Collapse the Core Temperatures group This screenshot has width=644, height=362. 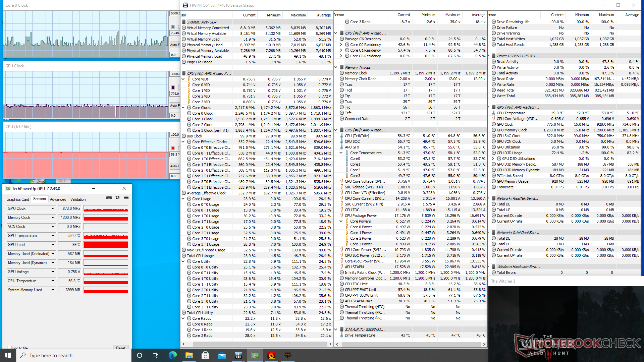341,153
